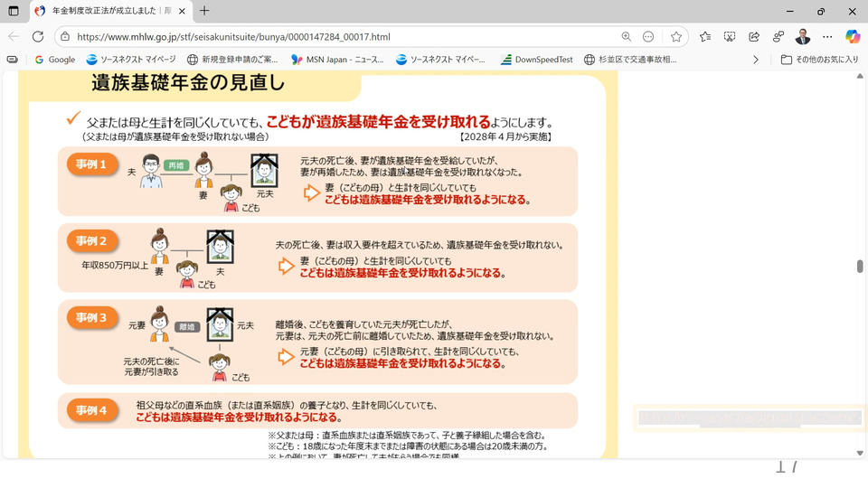The width and height of the screenshot is (868, 488).
Task: Close the 年金制度改正法 browser tab
Action: click(x=182, y=11)
